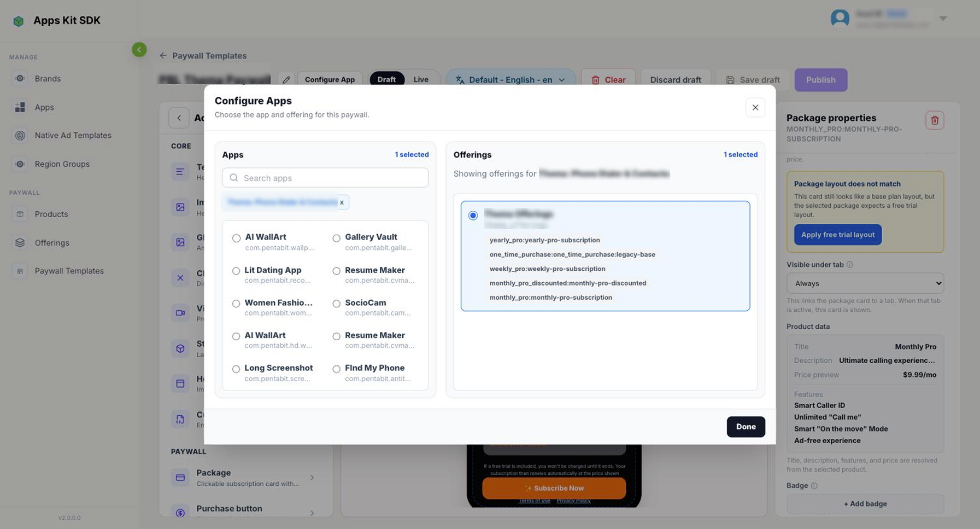
Task: Click Discard draft button
Action: [676, 80]
